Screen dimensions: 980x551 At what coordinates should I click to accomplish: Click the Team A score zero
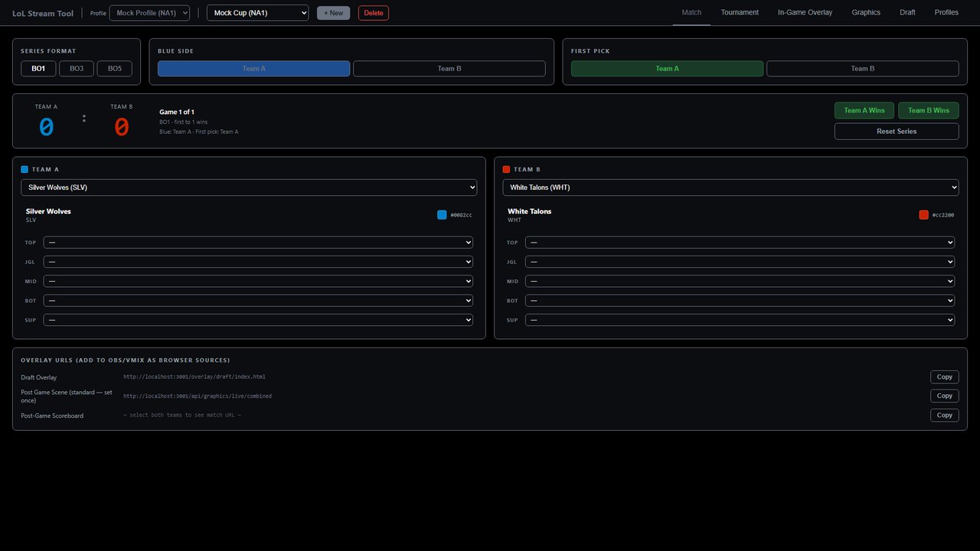(46, 127)
